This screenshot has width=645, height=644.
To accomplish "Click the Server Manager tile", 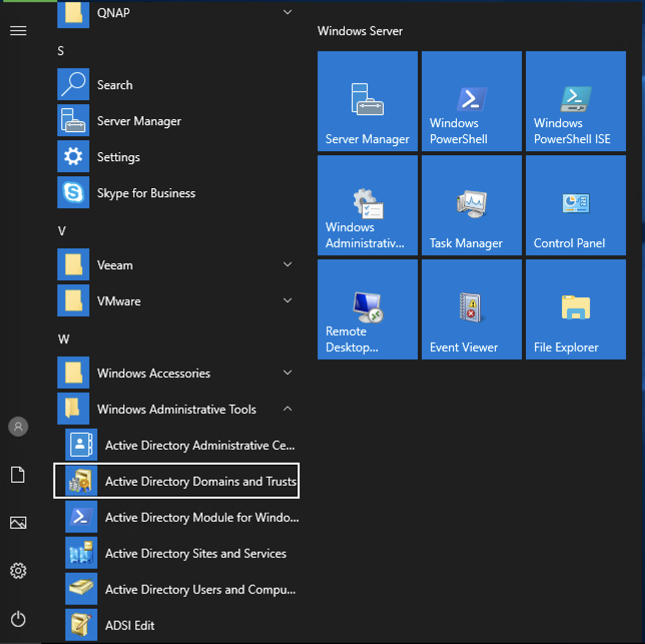I will click(x=368, y=101).
